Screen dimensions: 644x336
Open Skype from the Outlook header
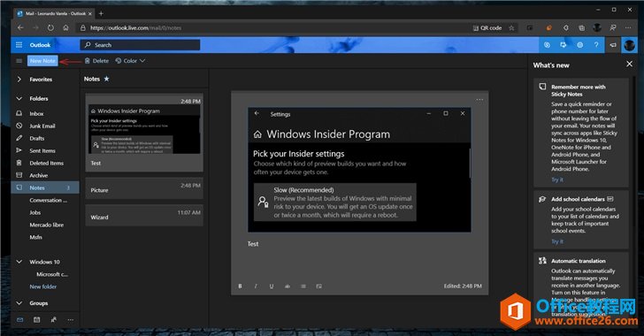(x=547, y=45)
